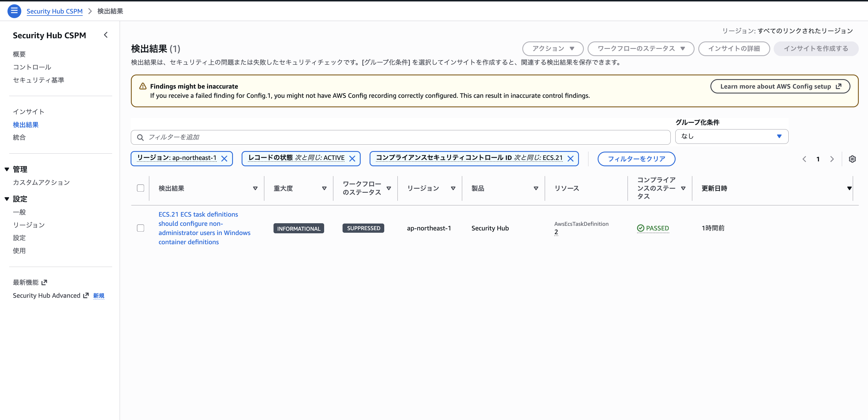
Task: Collapse the 管理 sidebar section
Action: click(x=7, y=169)
